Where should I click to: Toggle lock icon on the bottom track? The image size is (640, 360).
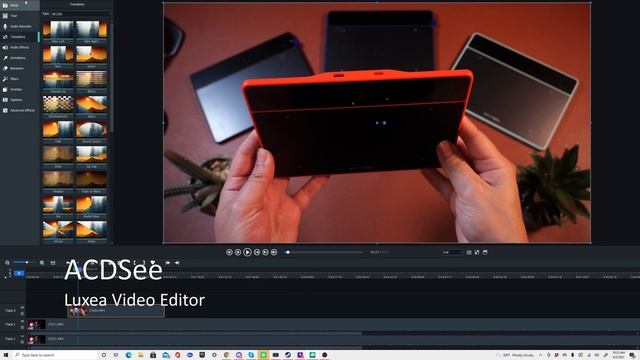click(22, 342)
